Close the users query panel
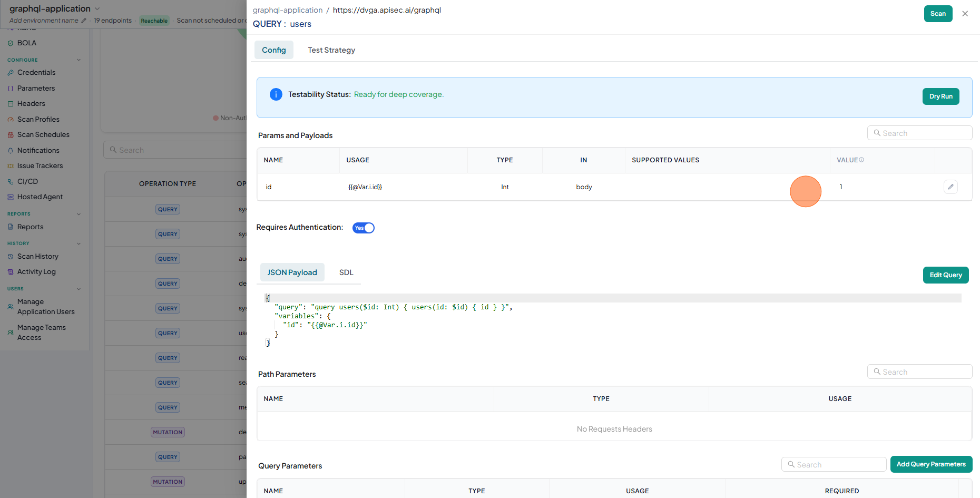Screen dimensions: 980x498 click(965, 14)
